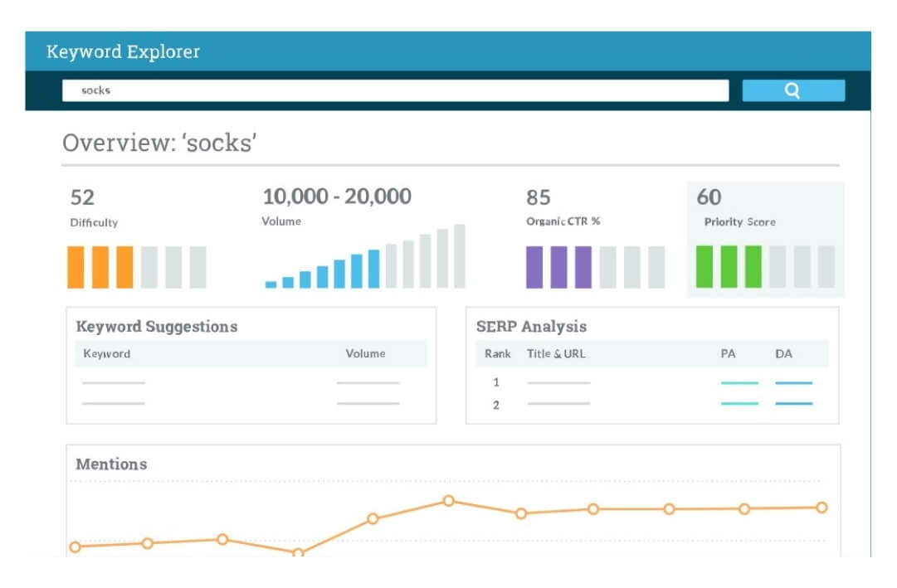Image resolution: width=897 pixels, height=588 pixels.
Task: Click the last data point on Mentions chart
Action: (822, 508)
